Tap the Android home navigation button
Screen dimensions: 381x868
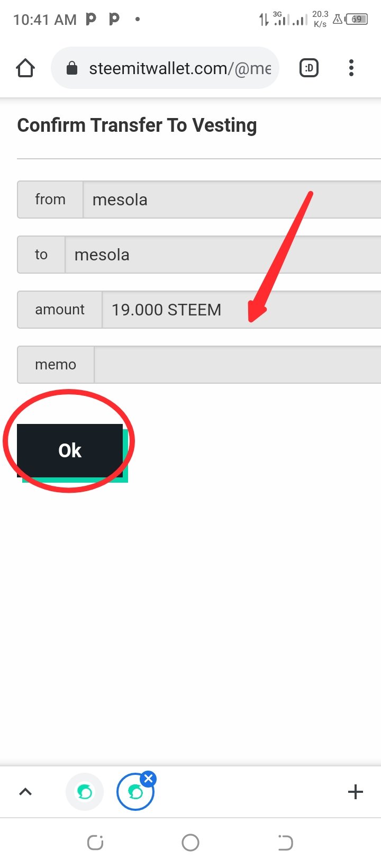click(x=190, y=842)
